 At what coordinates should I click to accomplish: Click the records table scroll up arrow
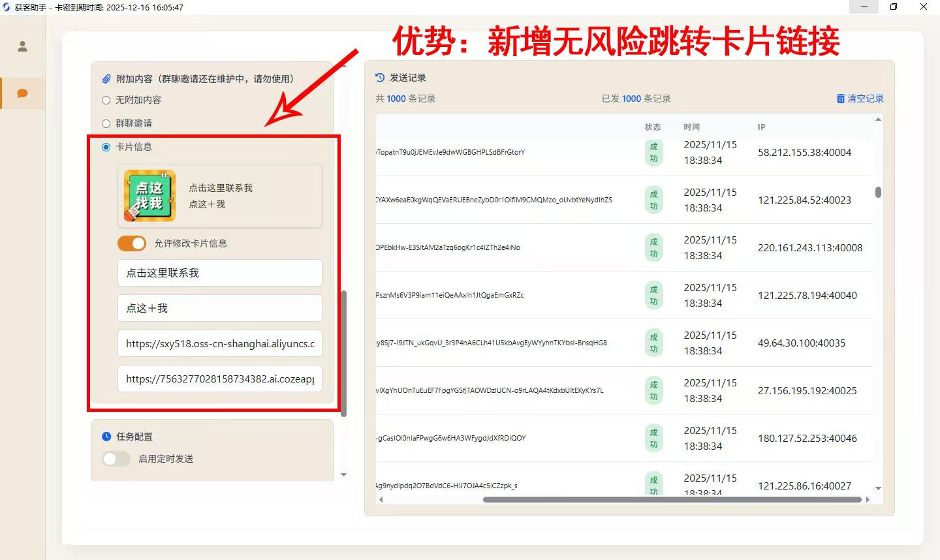[878, 119]
